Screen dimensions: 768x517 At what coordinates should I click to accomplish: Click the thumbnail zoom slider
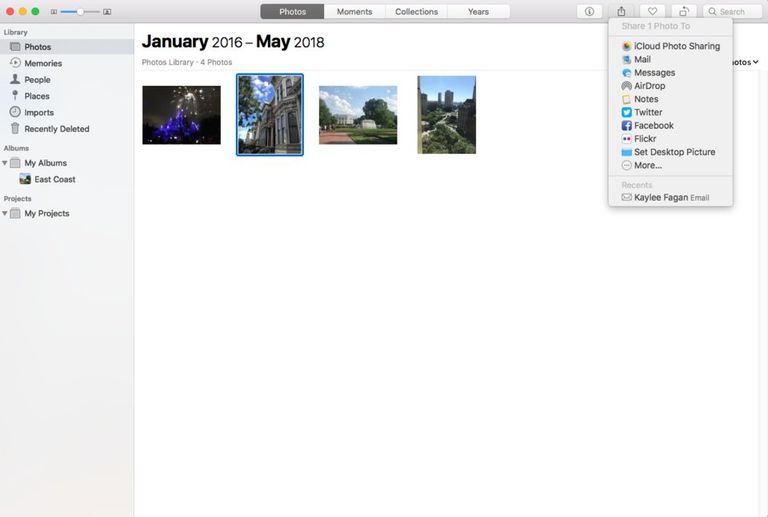point(80,12)
